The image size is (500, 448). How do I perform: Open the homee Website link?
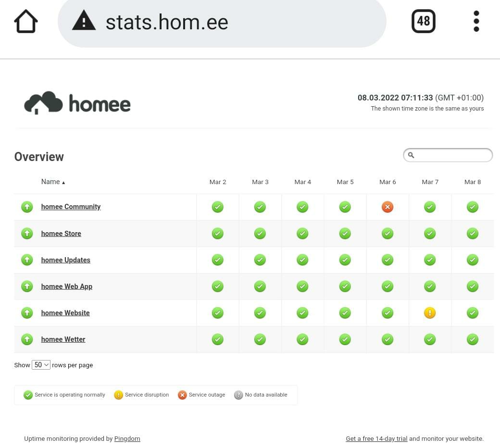(x=65, y=313)
